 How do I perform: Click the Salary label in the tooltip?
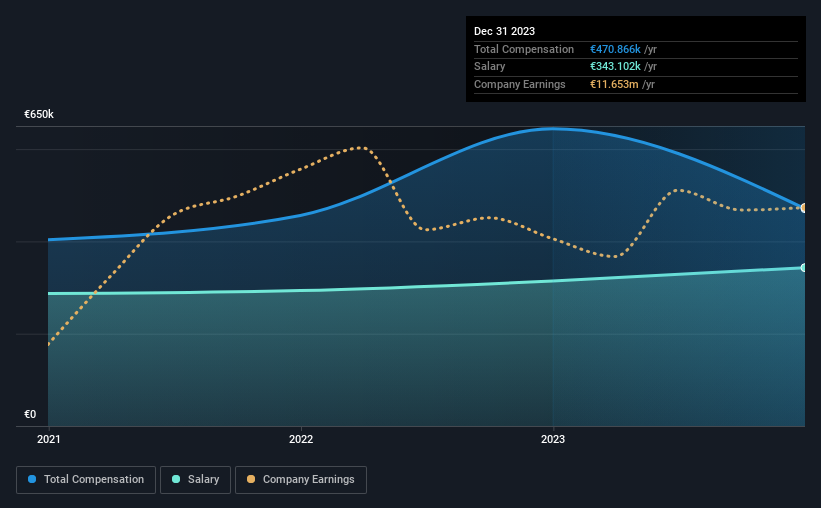490,67
